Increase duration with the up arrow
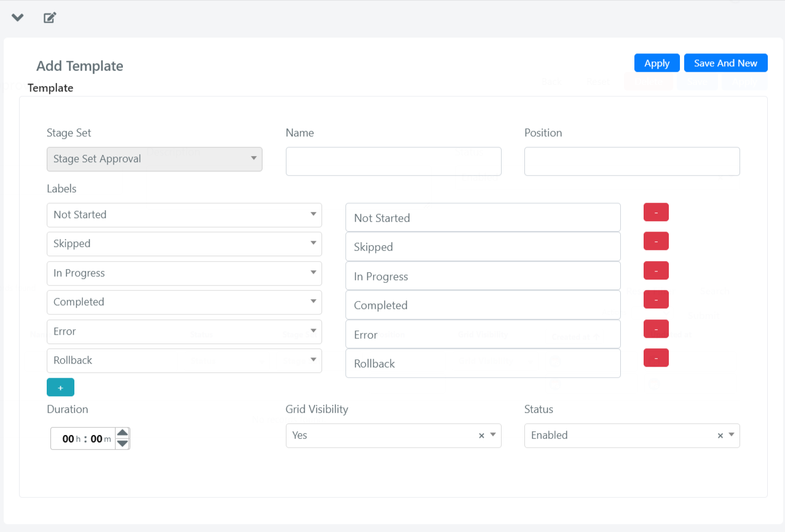This screenshot has height=532, width=785. click(122, 433)
